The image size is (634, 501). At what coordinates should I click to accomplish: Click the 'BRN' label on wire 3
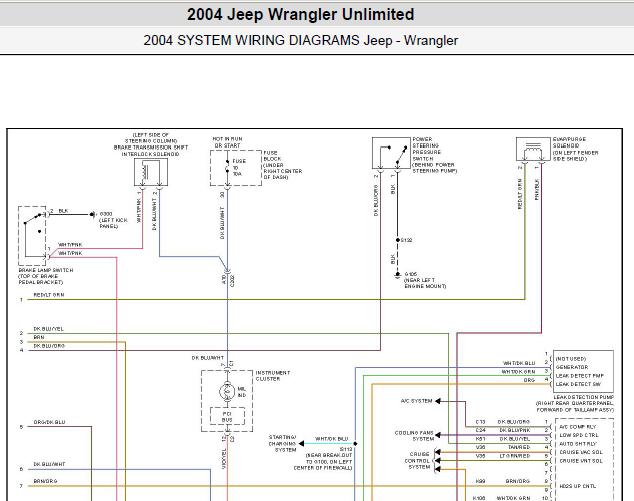39,337
